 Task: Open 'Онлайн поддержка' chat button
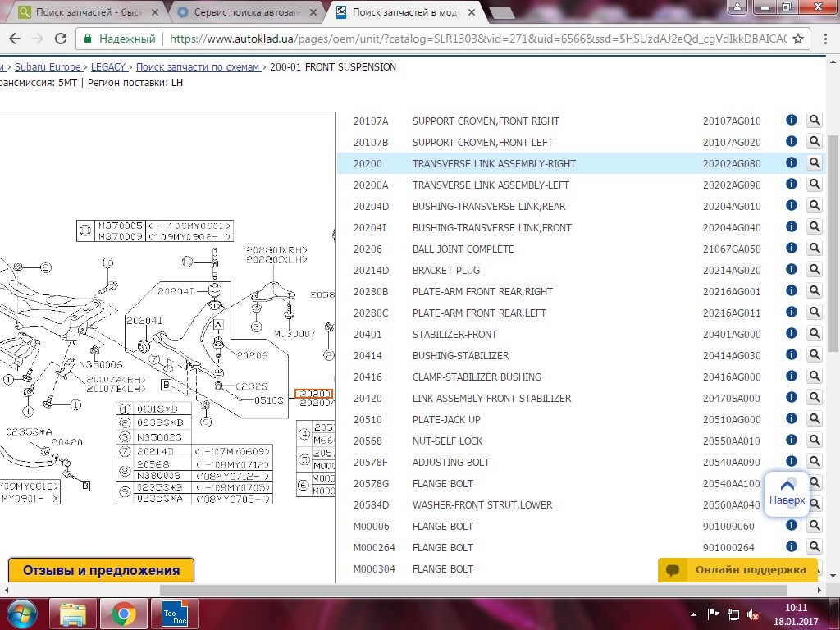[x=738, y=570]
